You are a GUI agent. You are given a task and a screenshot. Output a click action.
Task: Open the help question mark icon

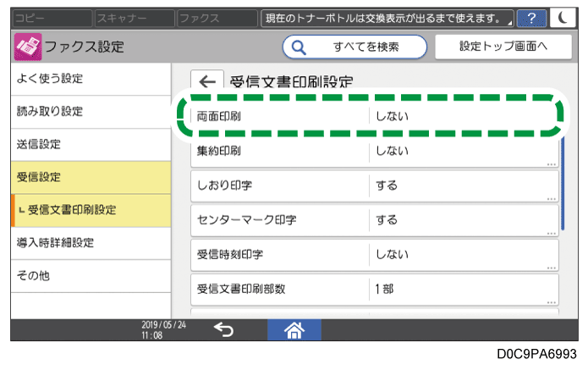[x=531, y=18]
